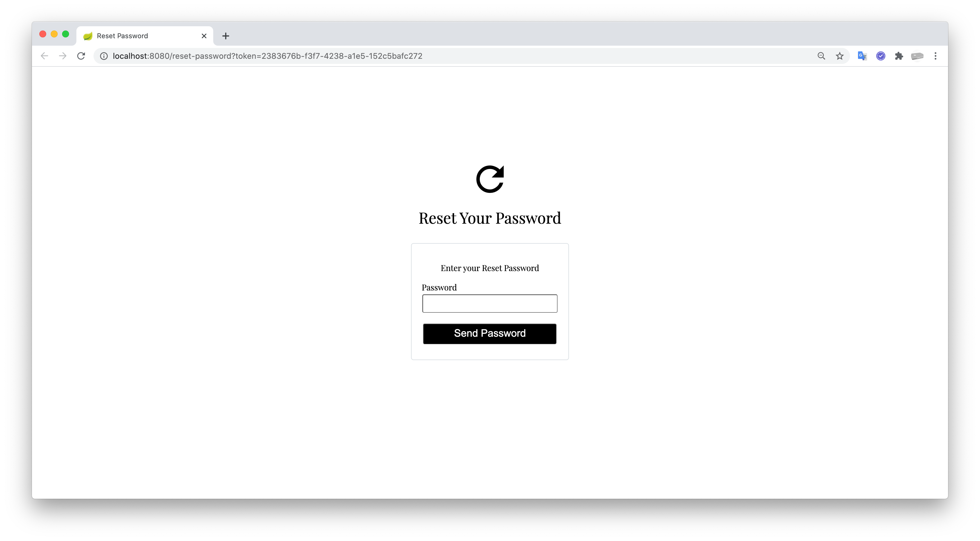Click the Password input field

(x=490, y=303)
